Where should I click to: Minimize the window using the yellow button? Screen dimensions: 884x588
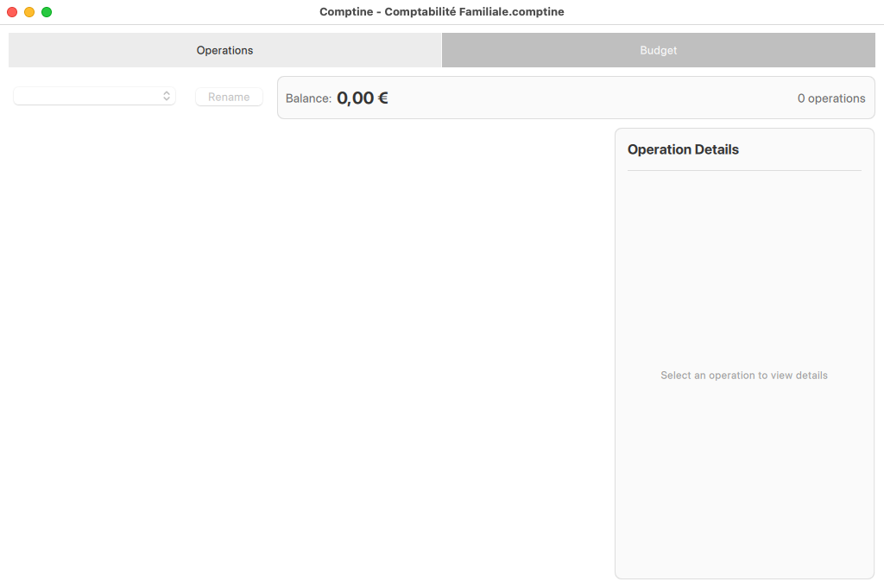click(29, 12)
